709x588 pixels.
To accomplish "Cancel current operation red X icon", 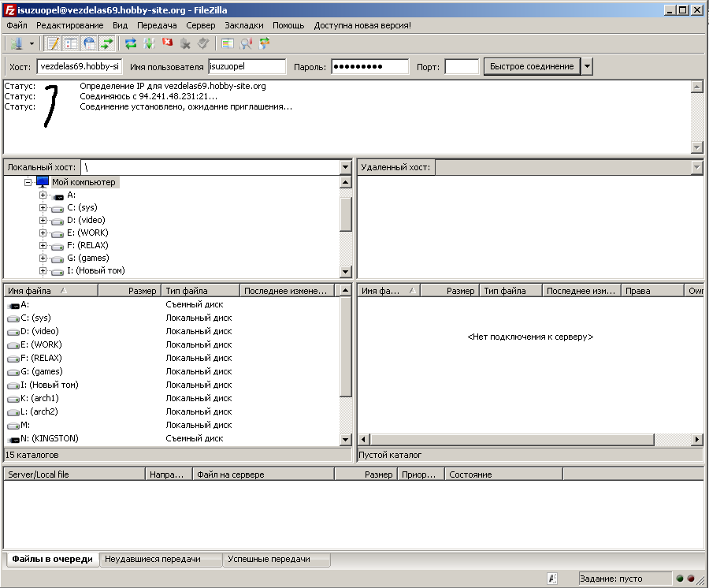I will point(167,43).
